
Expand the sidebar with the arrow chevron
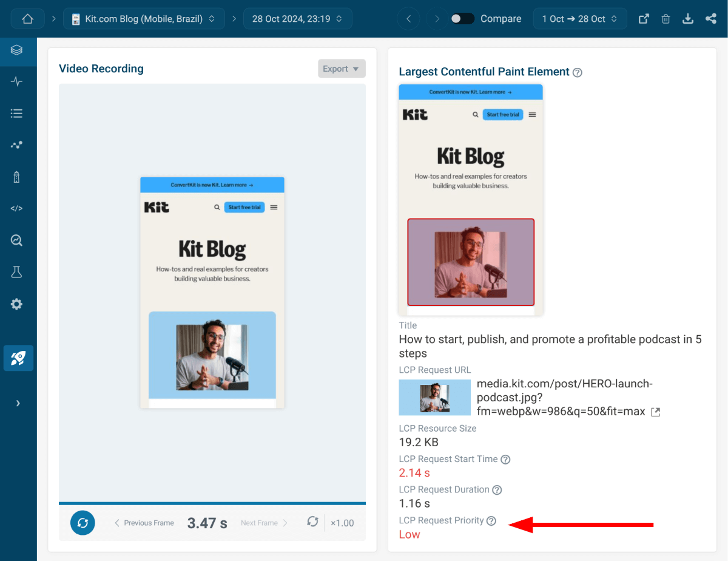(x=18, y=403)
